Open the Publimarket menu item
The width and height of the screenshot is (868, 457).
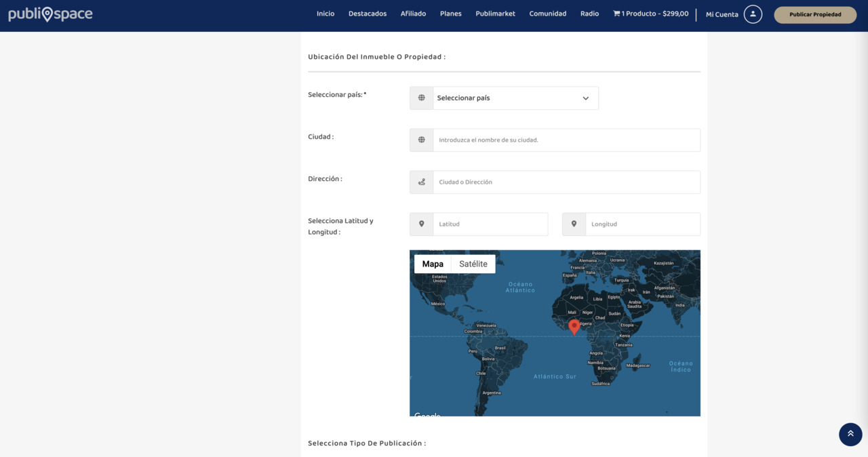495,14
